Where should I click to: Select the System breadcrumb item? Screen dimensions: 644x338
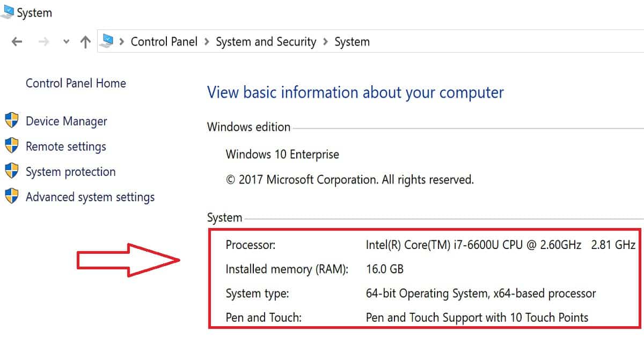click(352, 42)
